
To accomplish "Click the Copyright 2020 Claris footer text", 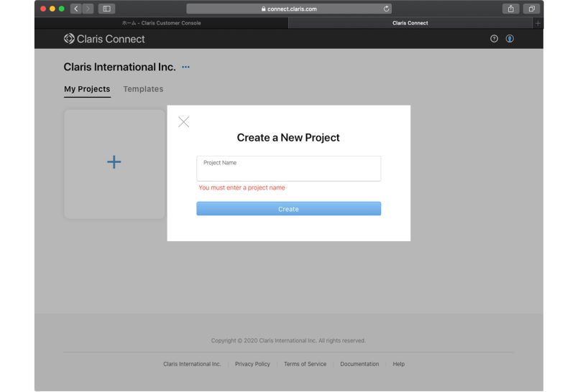I will (288, 341).
